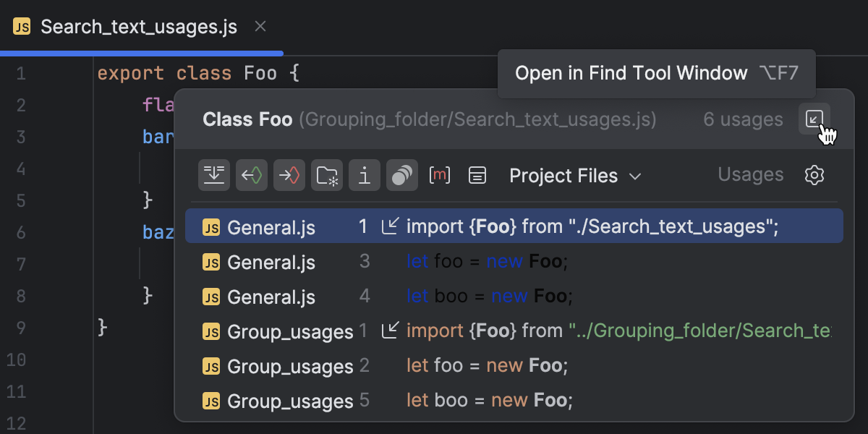Viewport: 868px width, 434px height.
Task: Click the generated-code folder filter icon
Action: point(327,175)
